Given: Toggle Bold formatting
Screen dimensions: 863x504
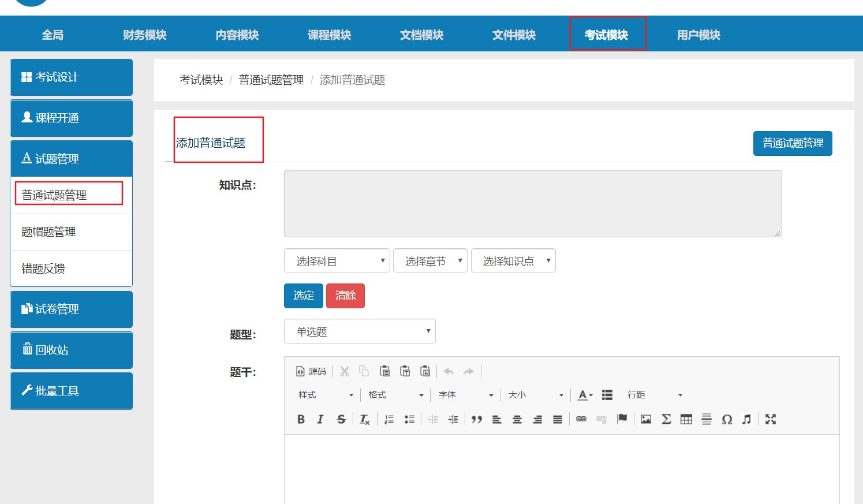Looking at the screenshot, I should tap(301, 419).
